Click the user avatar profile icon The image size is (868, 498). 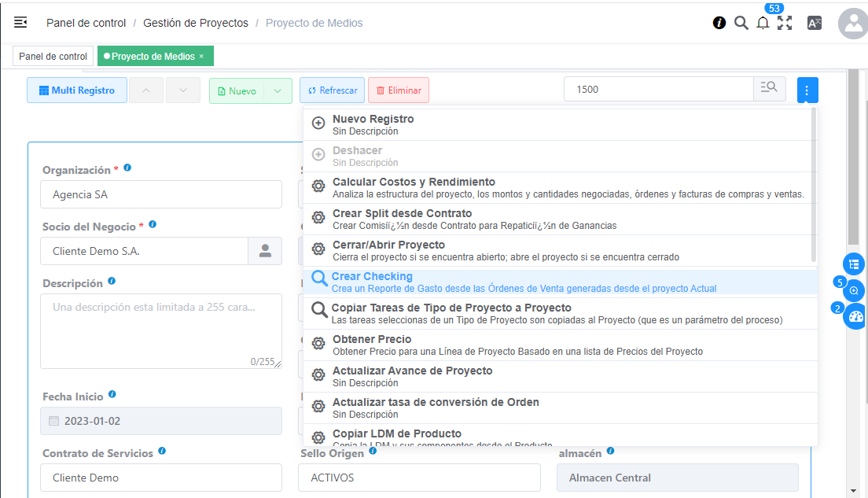[852, 24]
